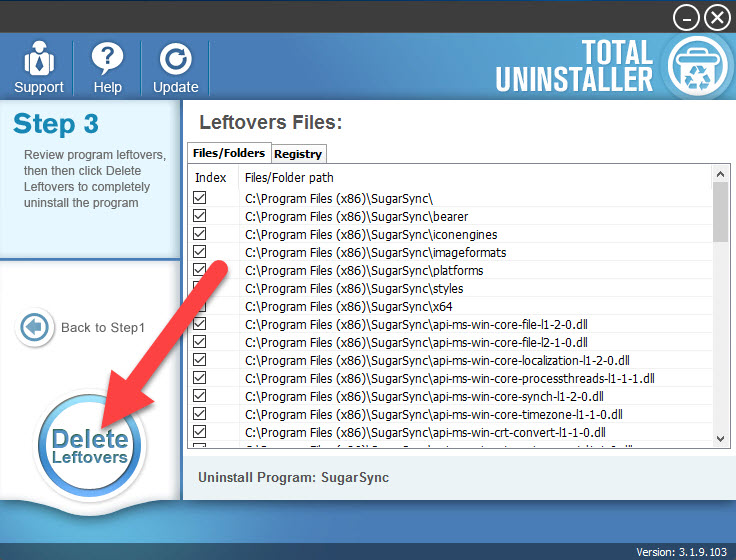Open the Support icon in the toolbar
The image size is (736, 560).
click(x=39, y=67)
